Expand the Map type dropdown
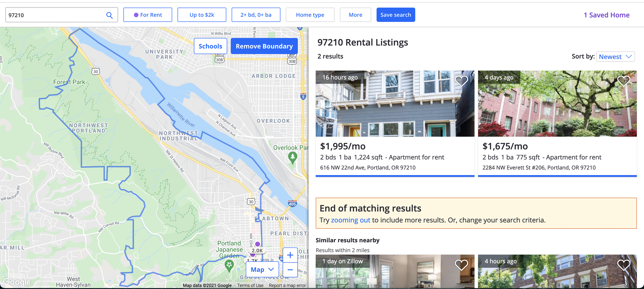This screenshot has width=644, height=289. [262, 270]
